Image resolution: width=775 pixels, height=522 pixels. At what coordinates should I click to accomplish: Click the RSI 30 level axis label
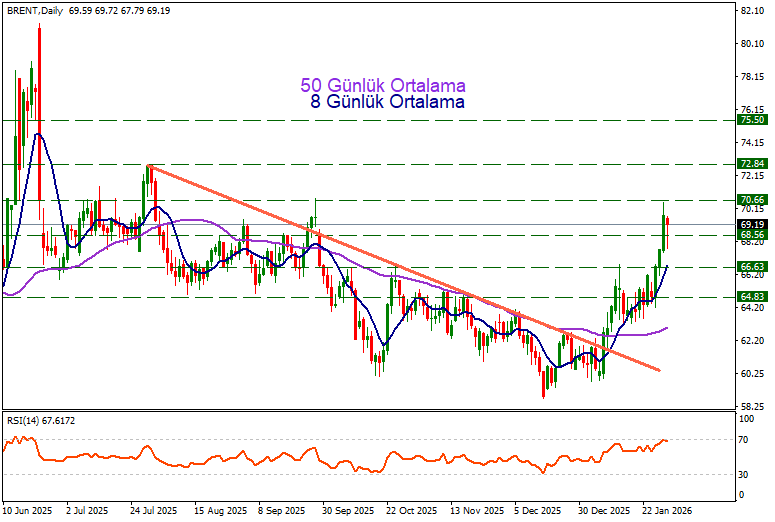click(x=744, y=494)
